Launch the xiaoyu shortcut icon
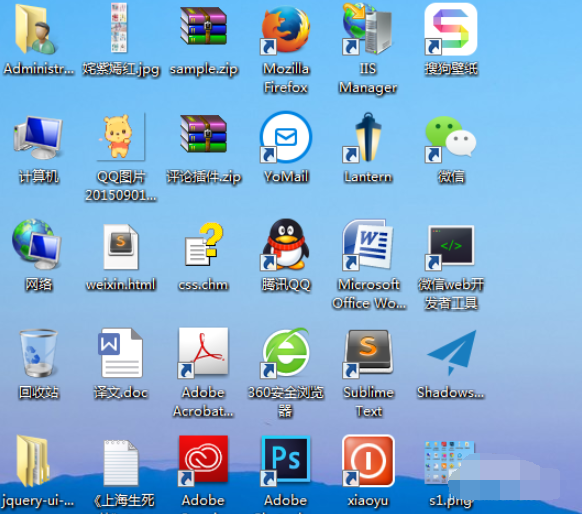Image resolution: width=582 pixels, height=514 pixels. (368, 460)
